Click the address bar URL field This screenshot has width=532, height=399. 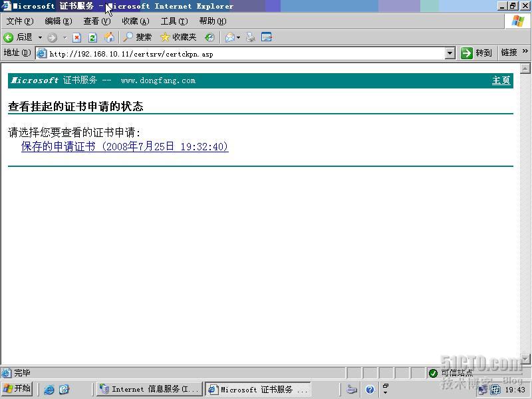[246, 54]
